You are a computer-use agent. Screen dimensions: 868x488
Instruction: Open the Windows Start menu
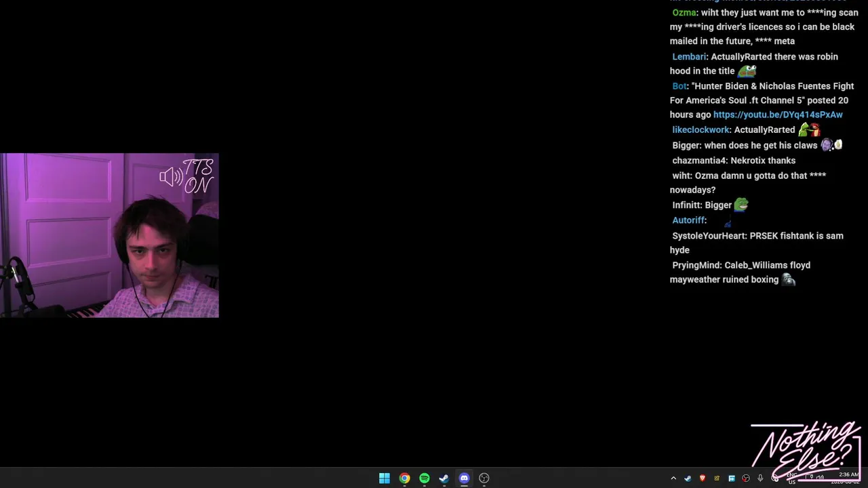coord(384,478)
